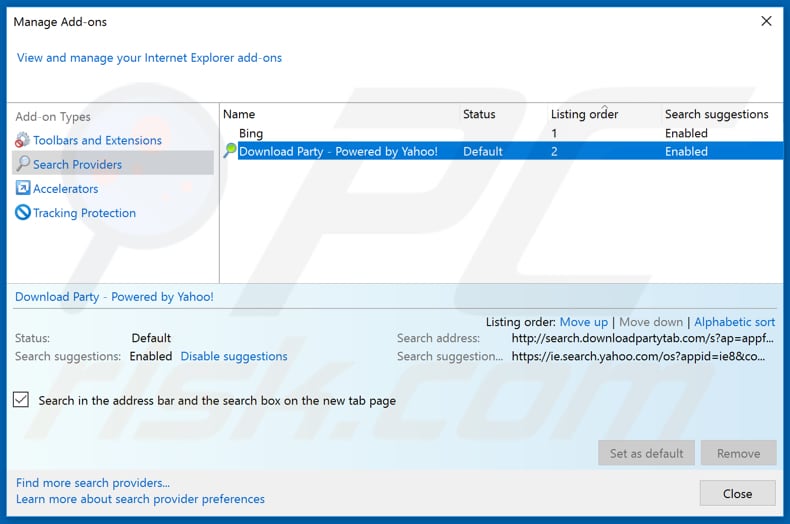The image size is (790, 524).
Task: Click the Accelerators arrow icon
Action: 23,188
